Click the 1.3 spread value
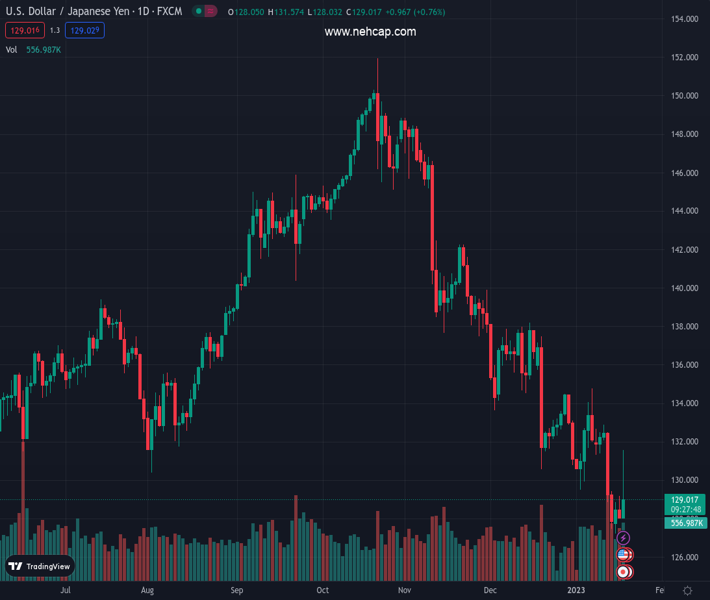The height and width of the screenshot is (600, 710). tap(55, 31)
